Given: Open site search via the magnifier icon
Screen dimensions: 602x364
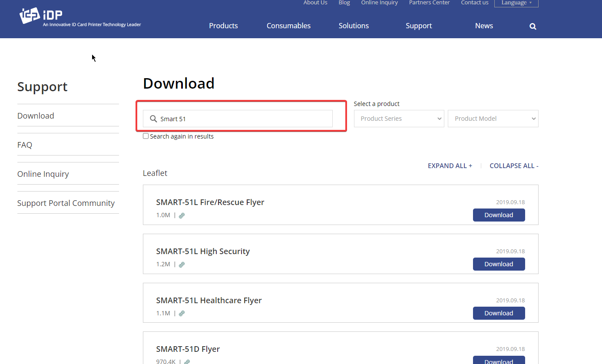Looking at the screenshot, I should tap(533, 26).
